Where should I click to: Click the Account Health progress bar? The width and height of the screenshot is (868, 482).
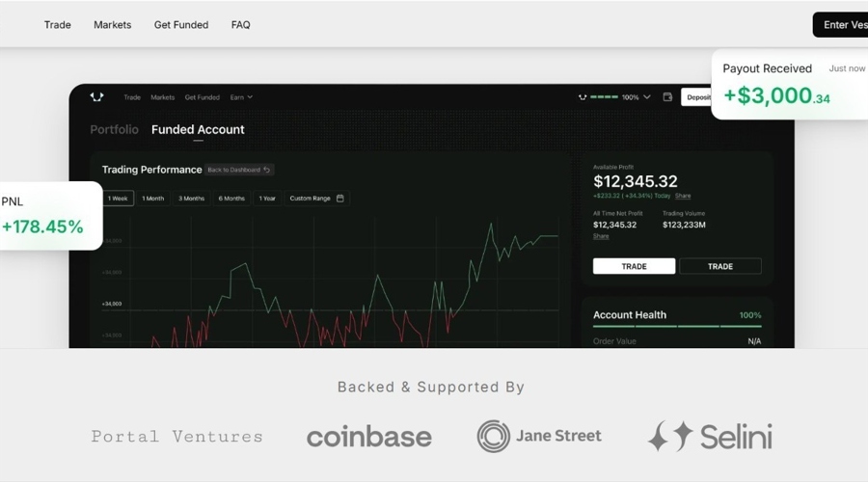tap(677, 327)
